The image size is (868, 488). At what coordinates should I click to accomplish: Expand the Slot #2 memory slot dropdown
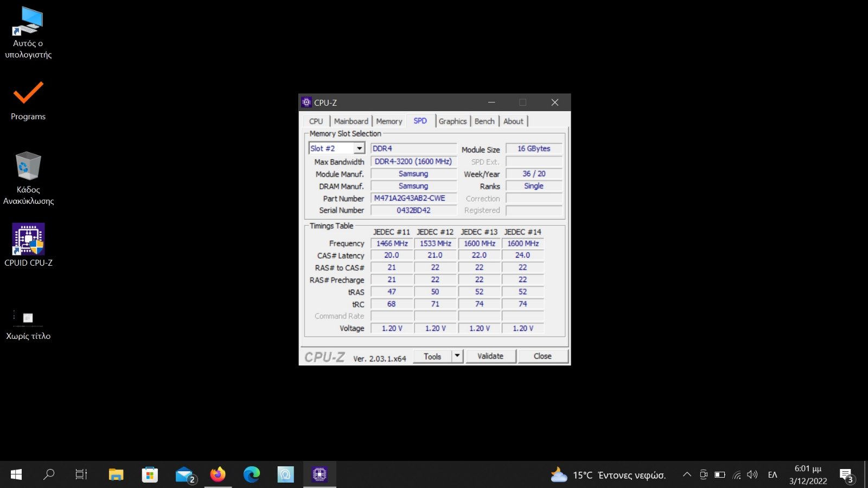click(x=359, y=148)
